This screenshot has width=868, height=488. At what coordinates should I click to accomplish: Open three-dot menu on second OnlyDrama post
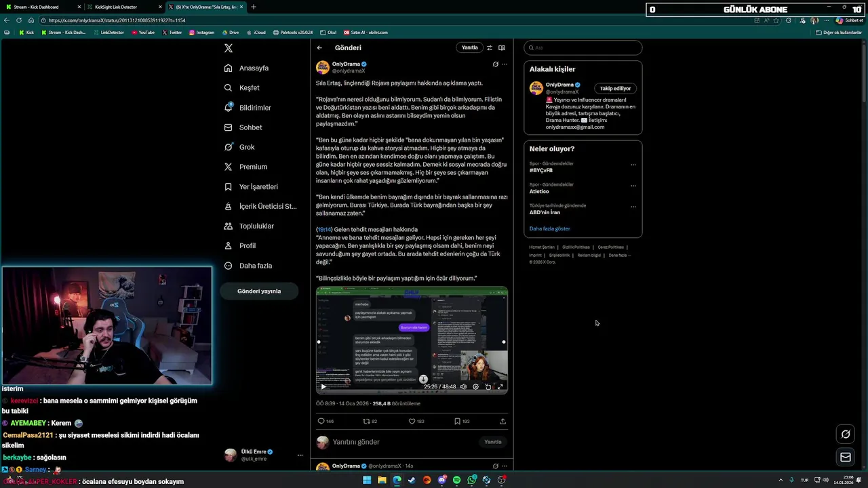pyautogui.click(x=504, y=466)
